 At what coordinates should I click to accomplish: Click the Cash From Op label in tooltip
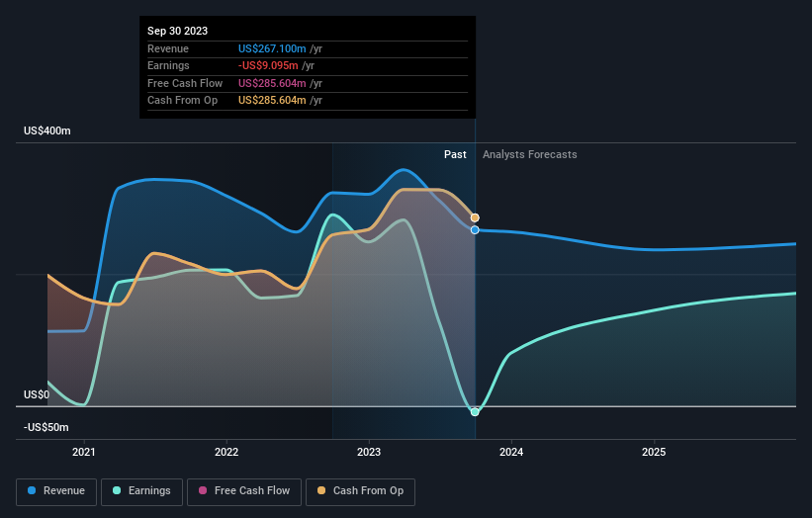(x=182, y=101)
